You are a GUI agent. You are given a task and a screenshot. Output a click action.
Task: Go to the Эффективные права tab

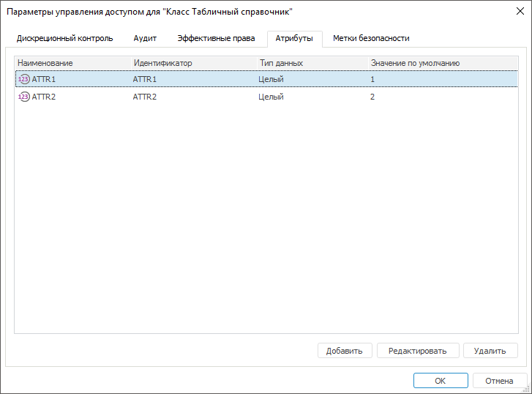(216, 38)
